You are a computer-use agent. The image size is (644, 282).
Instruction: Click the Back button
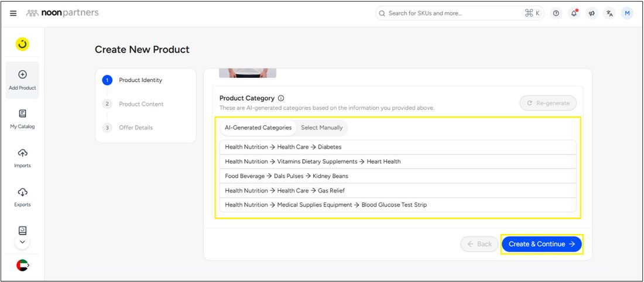click(x=479, y=244)
